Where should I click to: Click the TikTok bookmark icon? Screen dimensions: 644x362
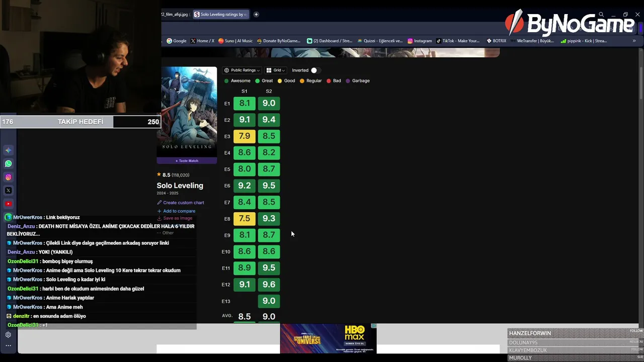pos(439,41)
